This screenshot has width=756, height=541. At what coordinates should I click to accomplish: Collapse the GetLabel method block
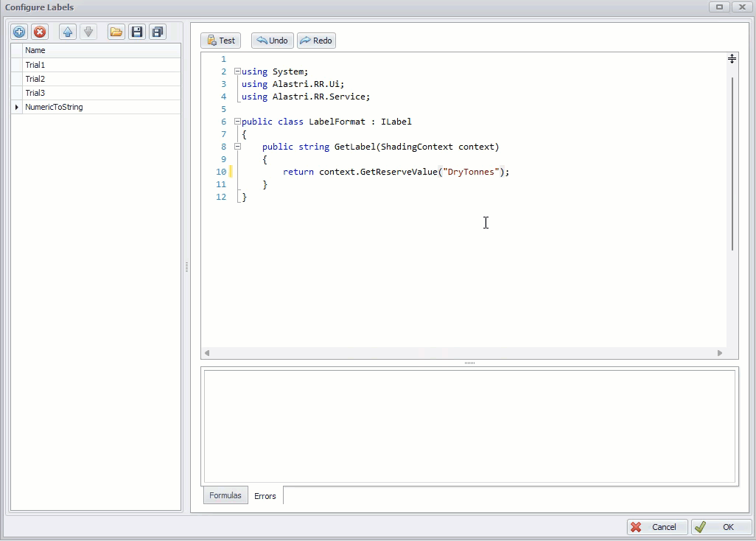click(237, 147)
